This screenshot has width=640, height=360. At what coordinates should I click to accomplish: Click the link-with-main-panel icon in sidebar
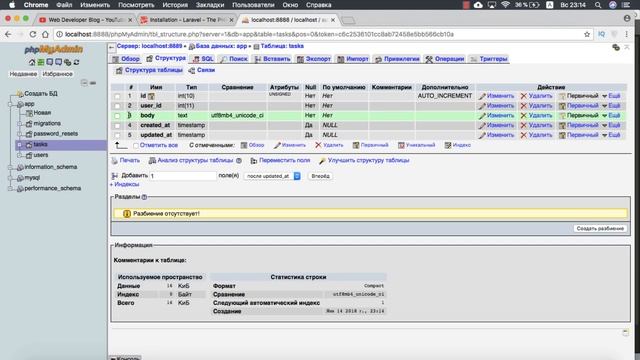[x=93, y=83]
